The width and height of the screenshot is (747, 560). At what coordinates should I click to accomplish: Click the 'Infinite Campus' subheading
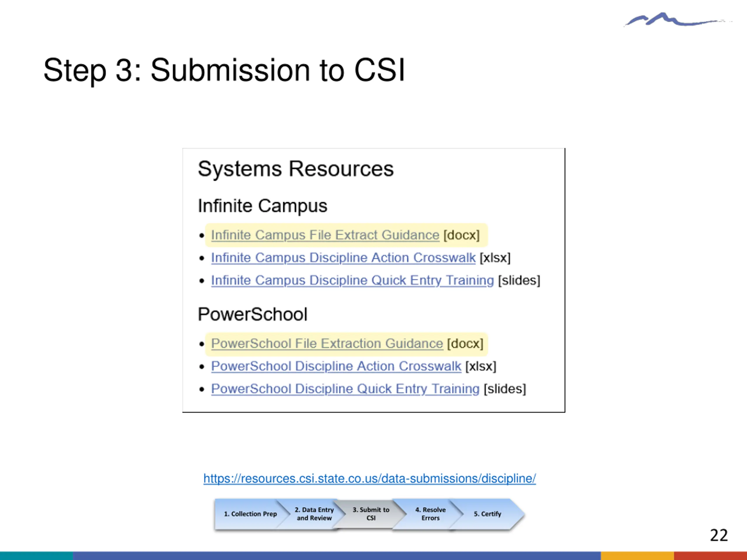pos(262,206)
